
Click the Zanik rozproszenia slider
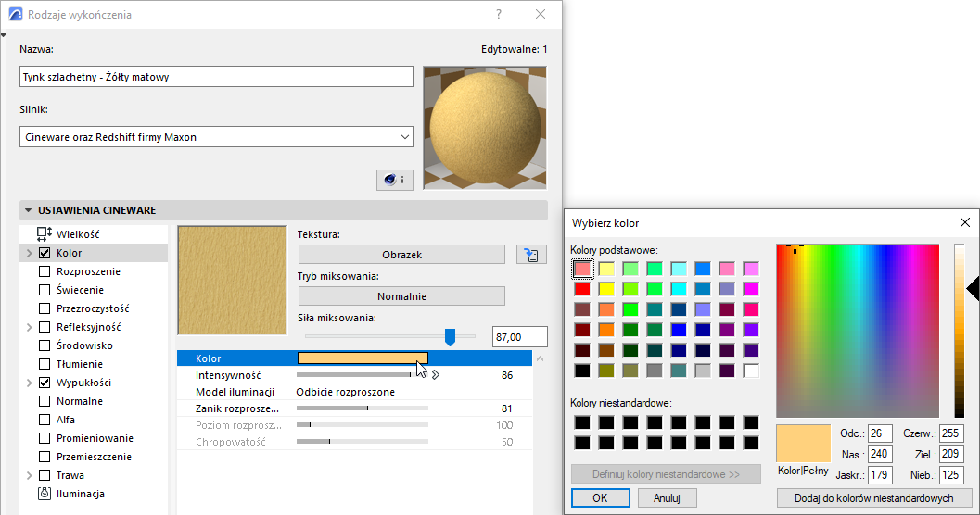[363, 408]
